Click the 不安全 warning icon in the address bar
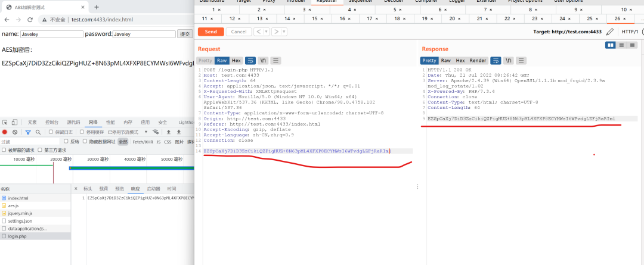Image resolution: width=644 pixels, height=265 pixels. point(45,20)
